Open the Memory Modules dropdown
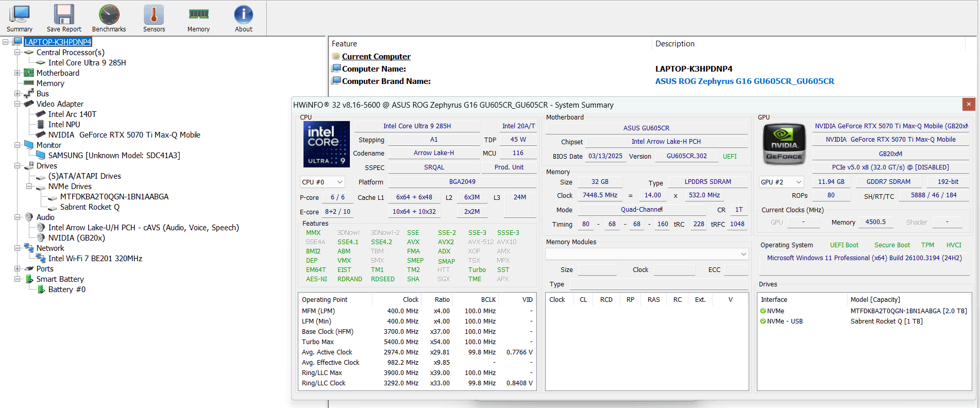The height and width of the screenshot is (408, 980). tap(647, 254)
